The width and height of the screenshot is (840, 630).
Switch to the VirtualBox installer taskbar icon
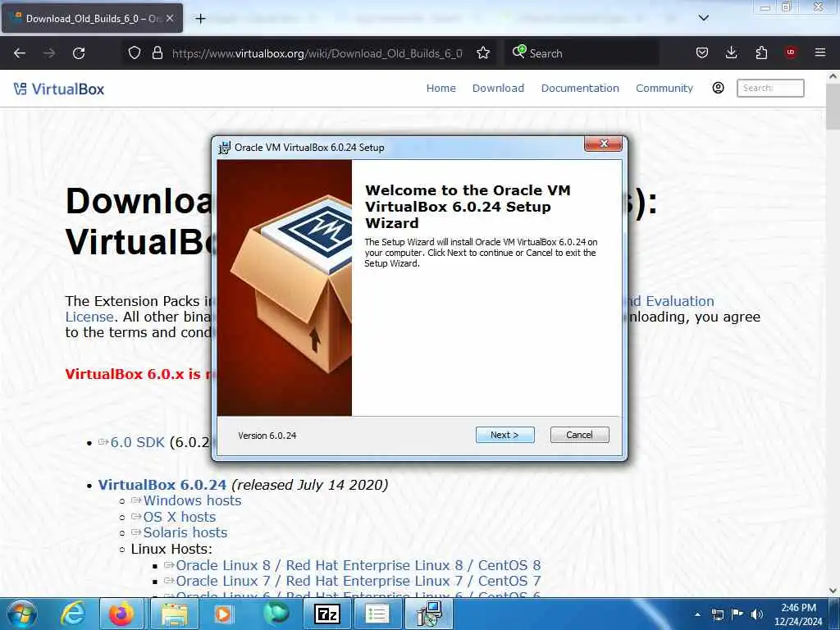(x=429, y=614)
